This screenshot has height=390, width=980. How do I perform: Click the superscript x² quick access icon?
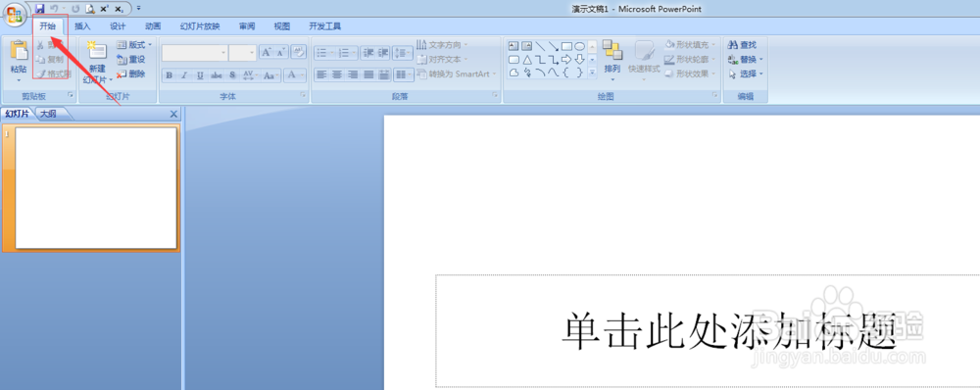(105, 8)
